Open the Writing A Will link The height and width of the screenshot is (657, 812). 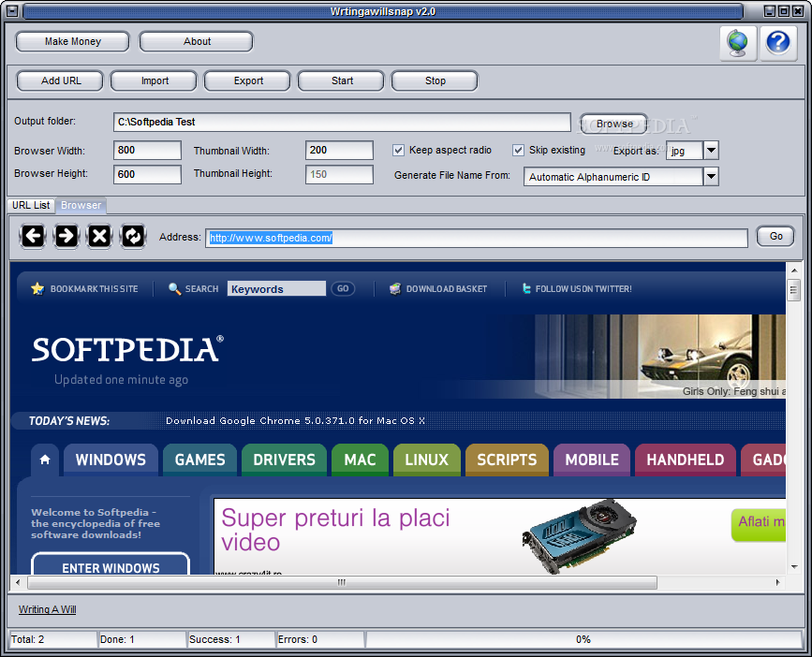click(47, 609)
